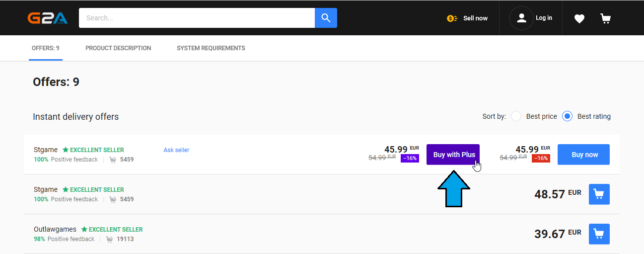Screen dimensions: 644x254
Task: Click the 98% Positive feedback text
Action: tap(64, 239)
